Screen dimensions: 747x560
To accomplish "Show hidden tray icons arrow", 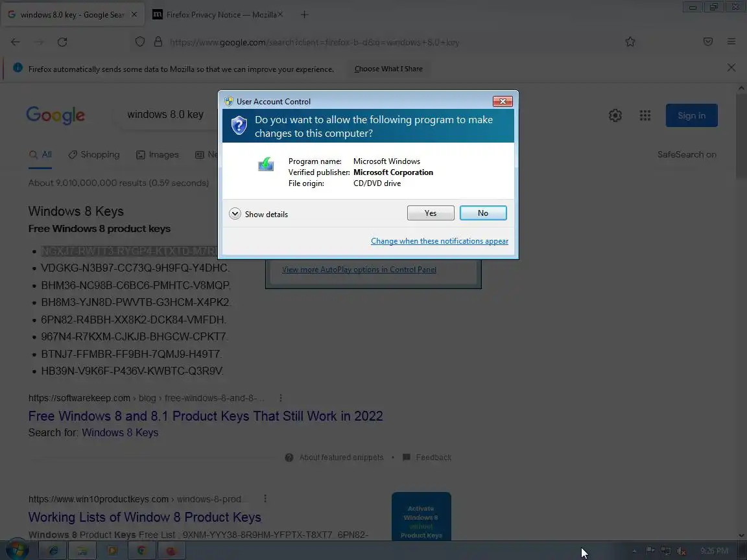I will tap(634, 551).
